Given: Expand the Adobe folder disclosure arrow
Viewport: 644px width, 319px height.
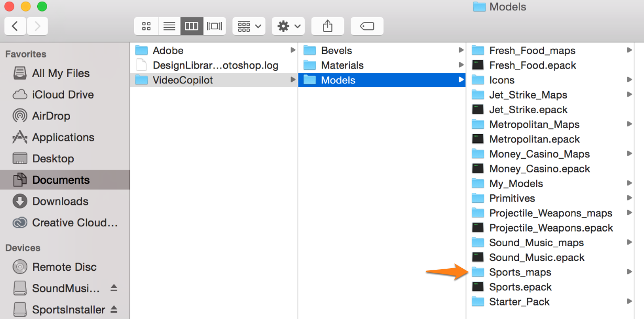Looking at the screenshot, I should 293,50.
